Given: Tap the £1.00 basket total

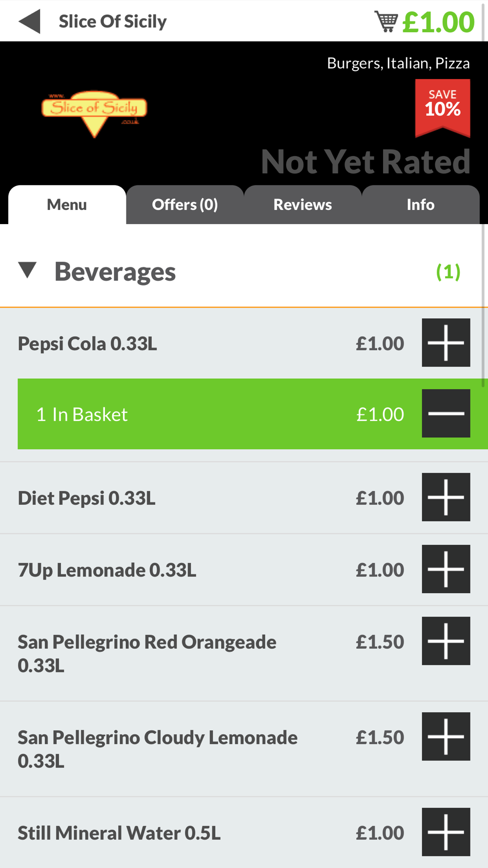Looking at the screenshot, I should 438,22.
